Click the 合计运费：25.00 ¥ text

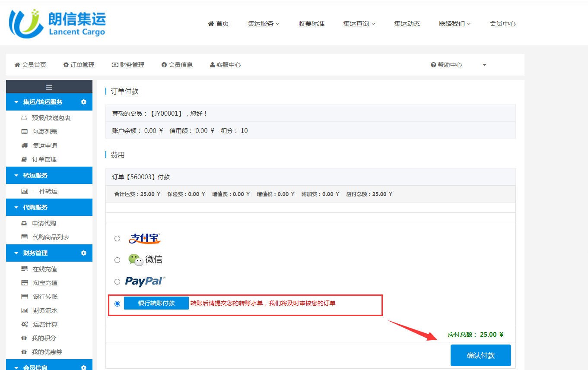pyautogui.click(x=137, y=194)
